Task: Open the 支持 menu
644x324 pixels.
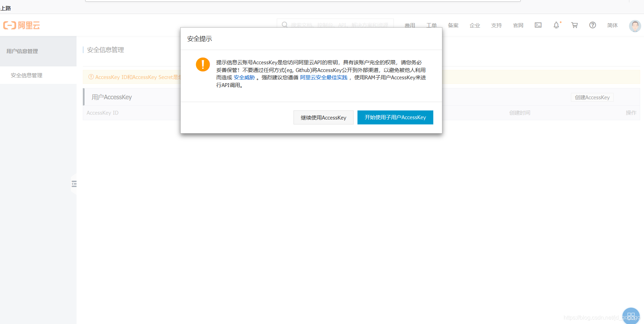Action: (x=497, y=26)
